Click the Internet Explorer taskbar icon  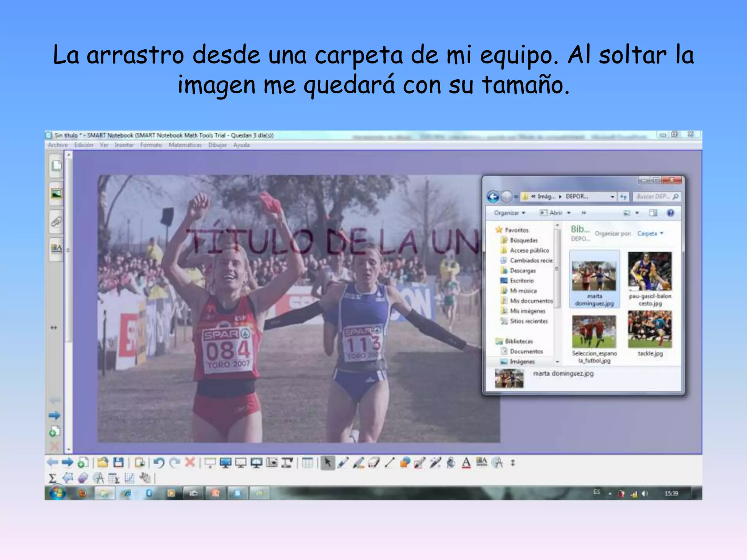126,494
